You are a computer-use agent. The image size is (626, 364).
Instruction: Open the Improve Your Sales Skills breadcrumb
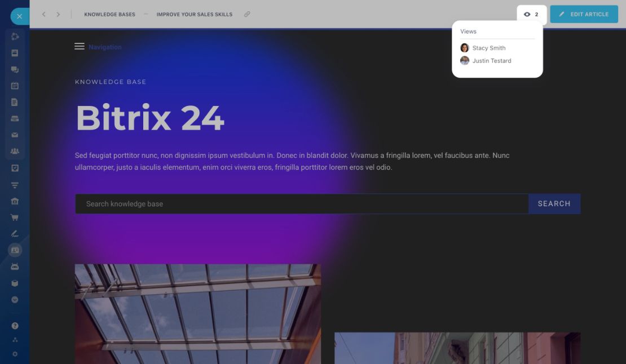click(195, 14)
